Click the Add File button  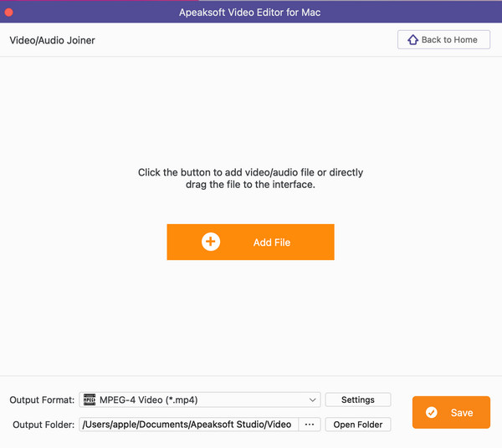pyautogui.click(x=250, y=242)
